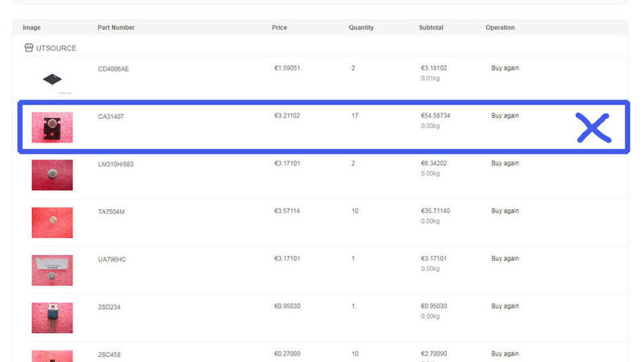Select Buy again for TA7504M
This screenshot has width=644, height=362.
click(505, 211)
